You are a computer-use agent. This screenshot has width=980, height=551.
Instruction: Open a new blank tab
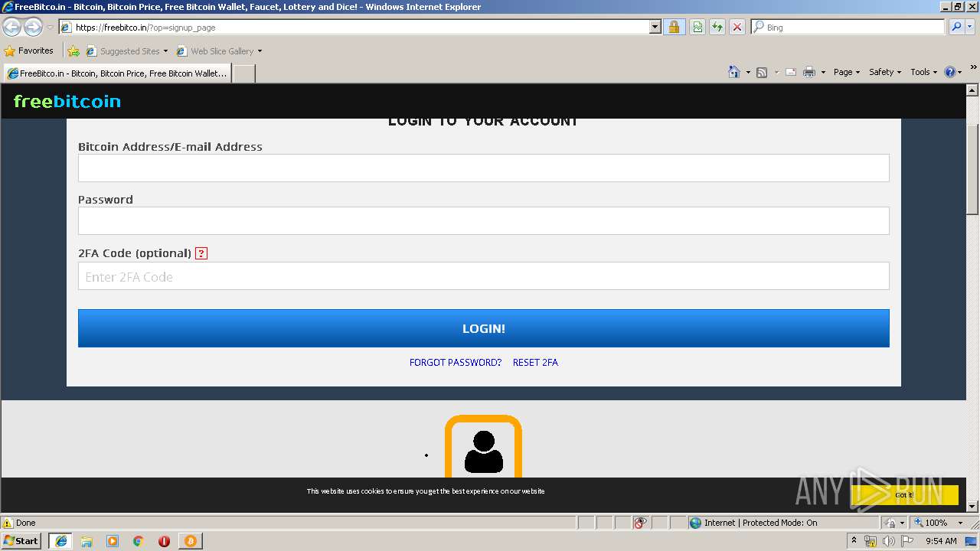point(243,73)
